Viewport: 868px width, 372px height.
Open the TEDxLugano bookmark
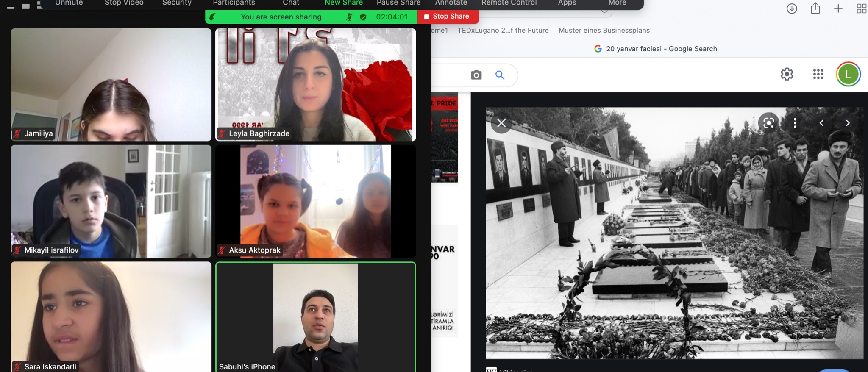[x=503, y=30]
